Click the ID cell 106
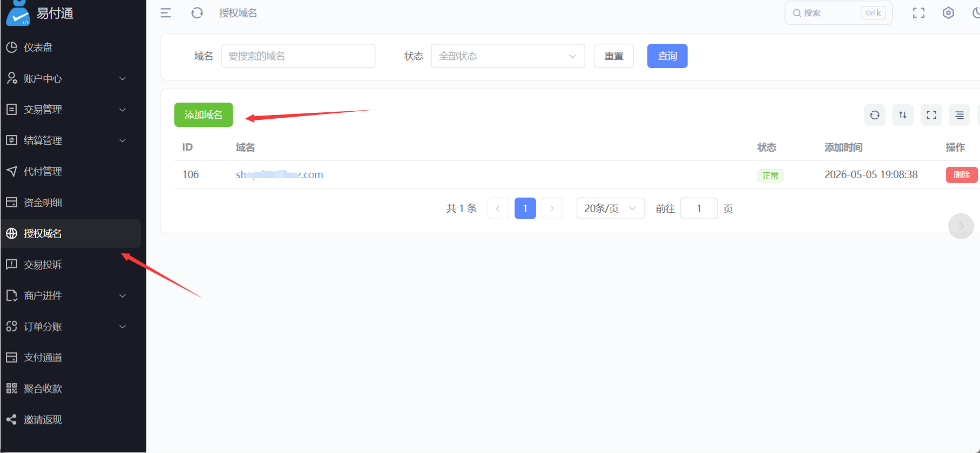The image size is (980, 453). pyautogui.click(x=191, y=174)
